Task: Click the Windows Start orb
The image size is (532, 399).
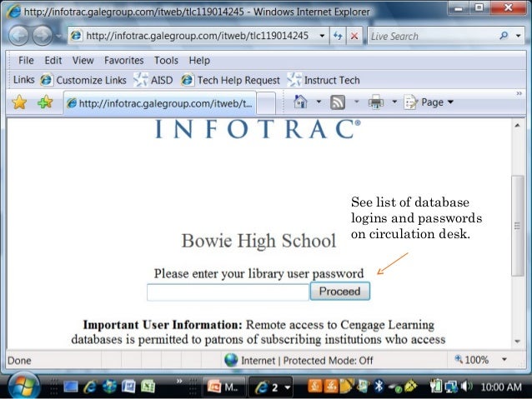Action: click(23, 386)
